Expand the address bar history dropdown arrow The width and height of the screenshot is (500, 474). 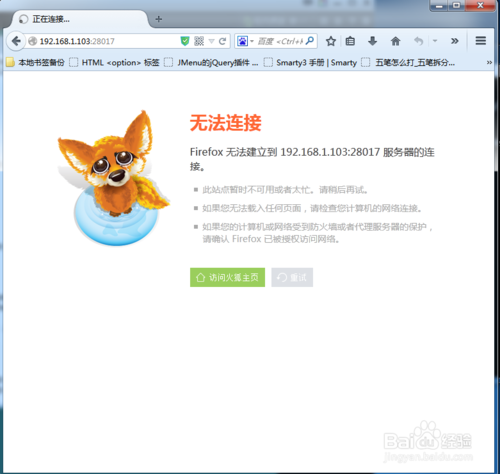[x=211, y=41]
